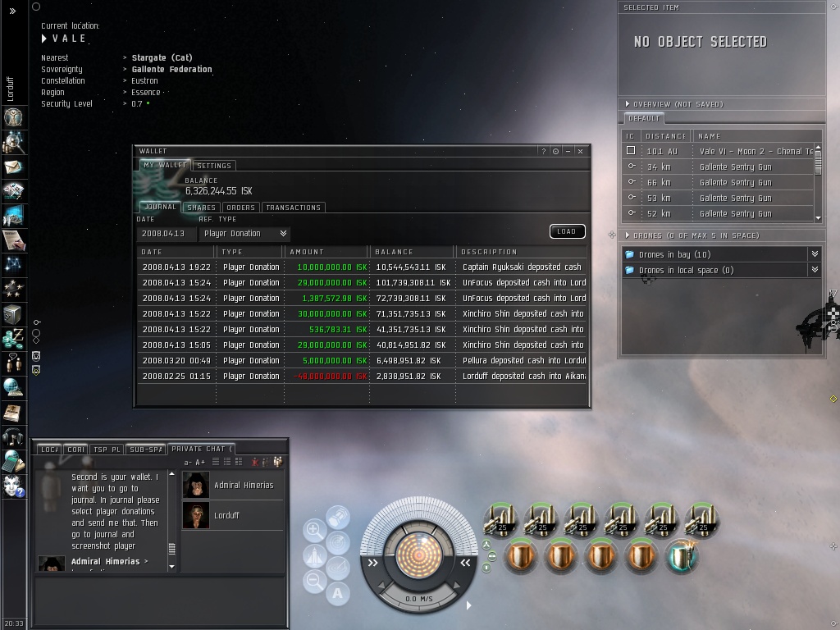Open the in-game Browser globe icon
The image size is (840, 630).
click(x=13, y=387)
